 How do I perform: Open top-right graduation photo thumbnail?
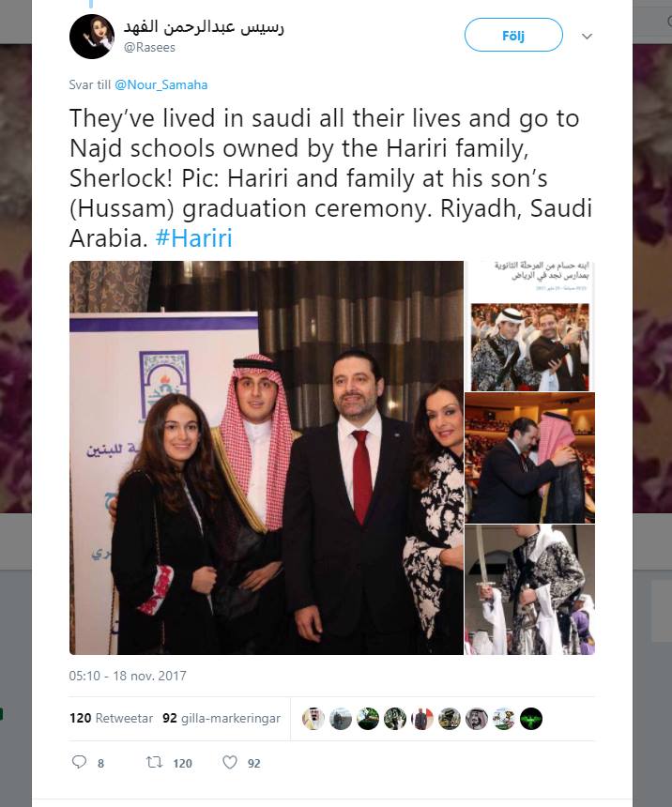tap(530, 326)
